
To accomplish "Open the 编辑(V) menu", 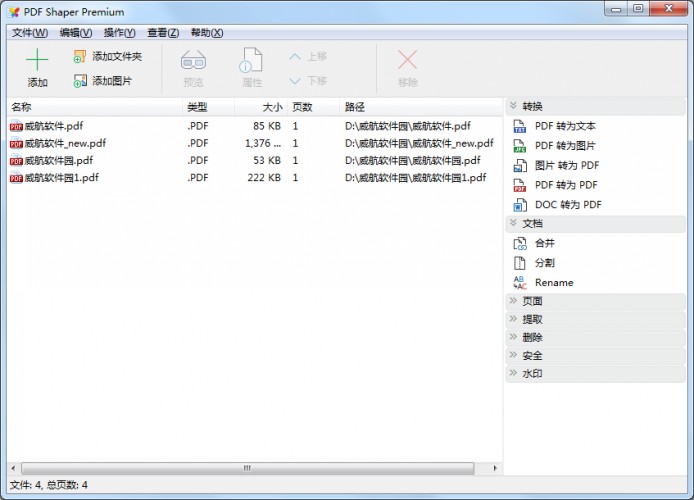I will (76, 33).
